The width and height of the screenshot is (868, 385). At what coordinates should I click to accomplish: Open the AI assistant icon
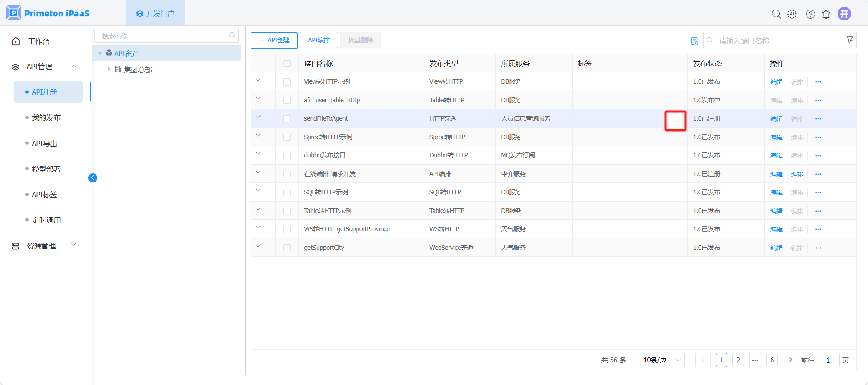click(x=792, y=14)
